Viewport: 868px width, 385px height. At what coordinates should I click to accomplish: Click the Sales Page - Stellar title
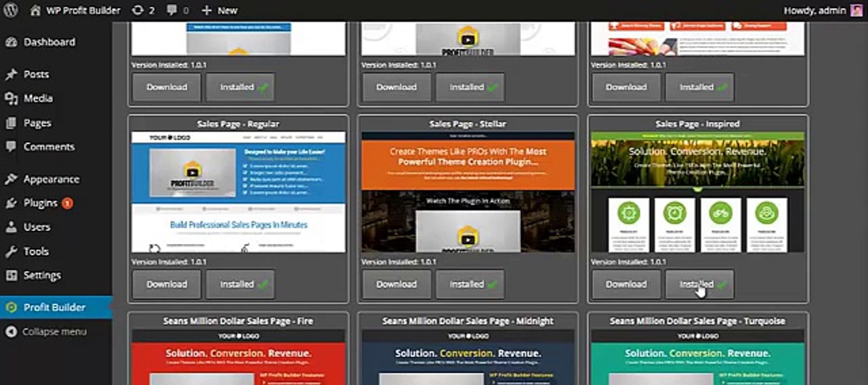(468, 124)
